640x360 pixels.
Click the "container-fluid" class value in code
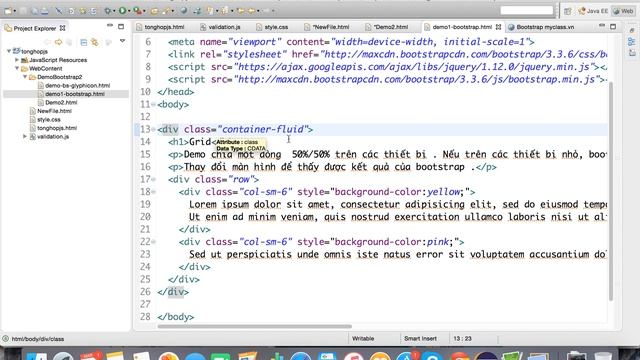click(262, 129)
